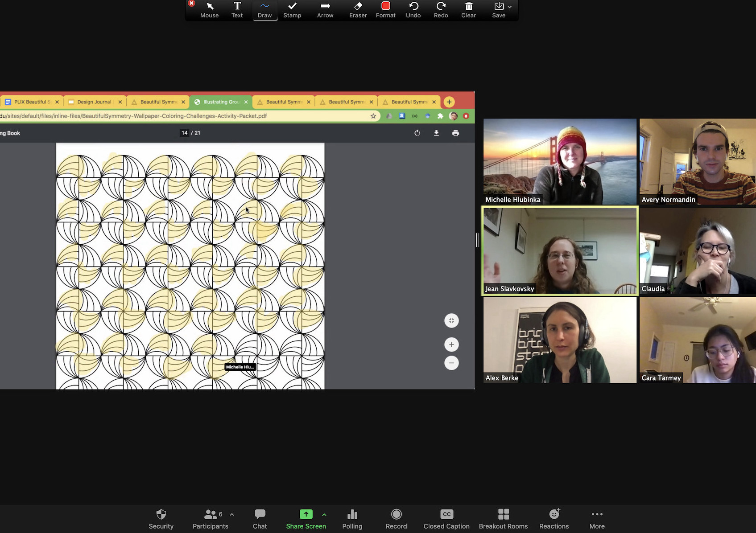Choose the Stamp annotation tool
This screenshot has width=756, height=533.
292,10
